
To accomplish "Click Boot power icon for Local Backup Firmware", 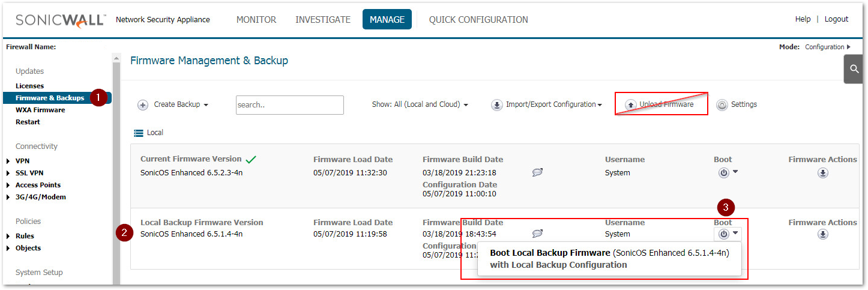I will [x=723, y=234].
